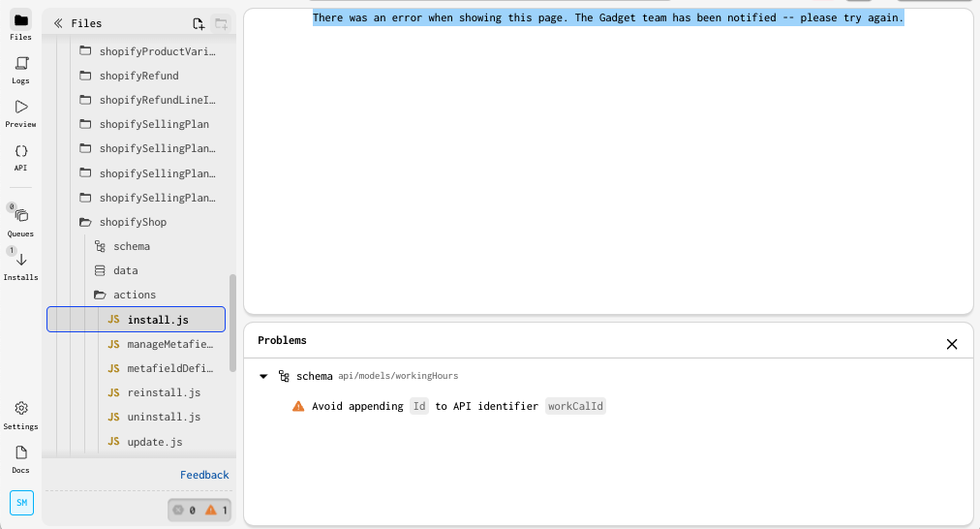Collapse the Files panel with double chevron
Screen dimensions: 980x529
click(x=58, y=23)
